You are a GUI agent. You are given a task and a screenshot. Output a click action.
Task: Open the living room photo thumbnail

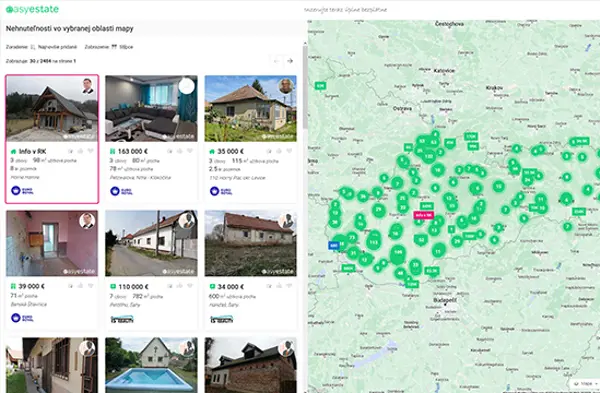tap(152, 108)
